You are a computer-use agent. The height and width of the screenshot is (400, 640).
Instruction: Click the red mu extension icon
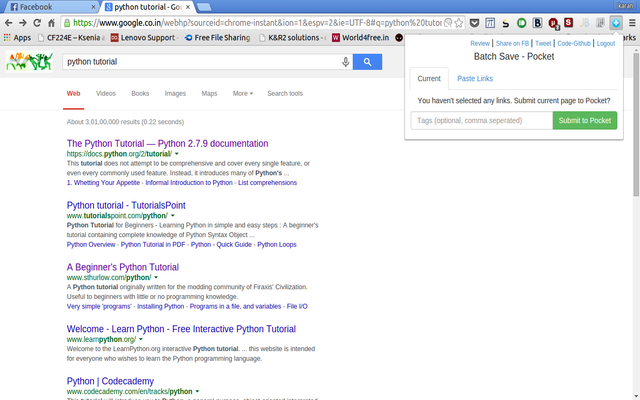pos(553,23)
